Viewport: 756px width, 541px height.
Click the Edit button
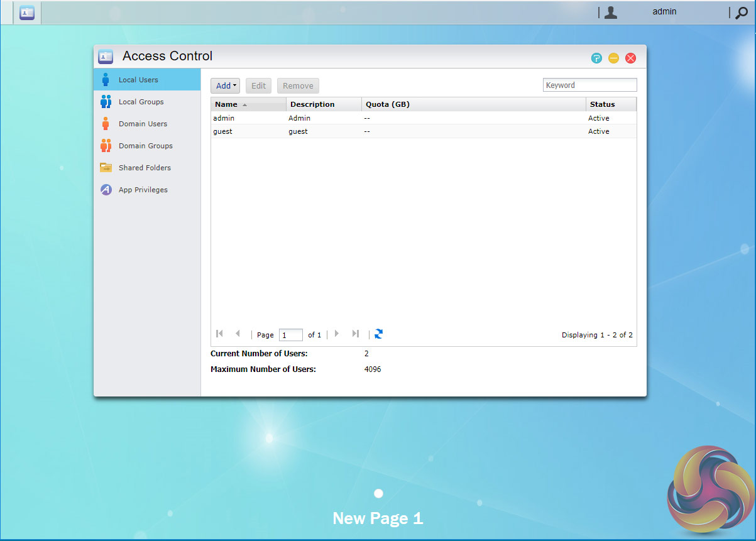point(258,86)
